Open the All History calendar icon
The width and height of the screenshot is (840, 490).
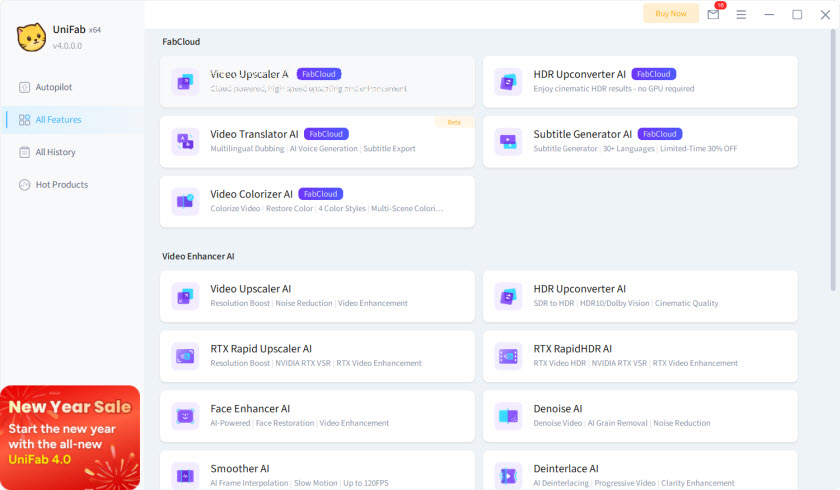pos(25,153)
